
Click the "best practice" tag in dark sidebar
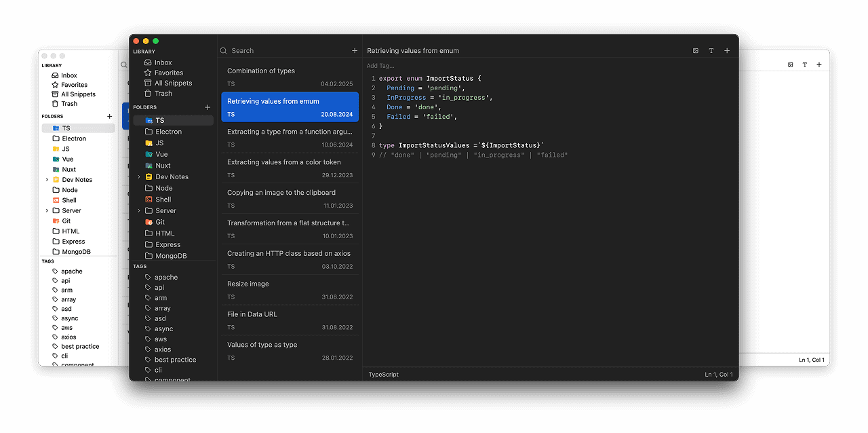175,360
